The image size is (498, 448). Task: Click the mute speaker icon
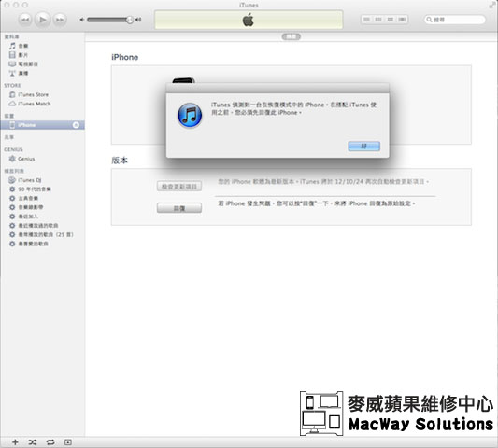click(x=81, y=20)
